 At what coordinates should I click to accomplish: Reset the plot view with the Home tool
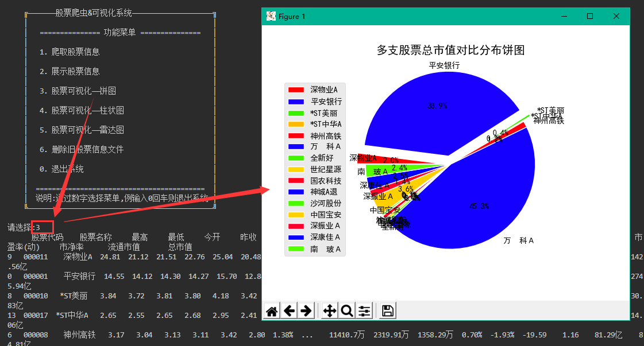click(x=271, y=310)
